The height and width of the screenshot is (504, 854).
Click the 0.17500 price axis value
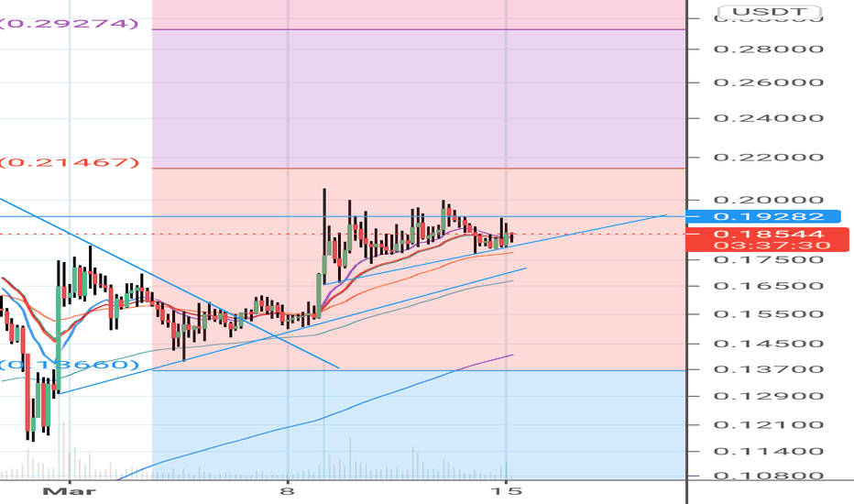769,259
